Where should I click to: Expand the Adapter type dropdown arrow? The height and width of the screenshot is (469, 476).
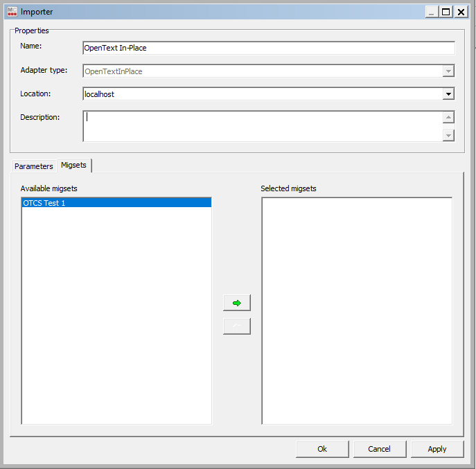[x=448, y=71]
